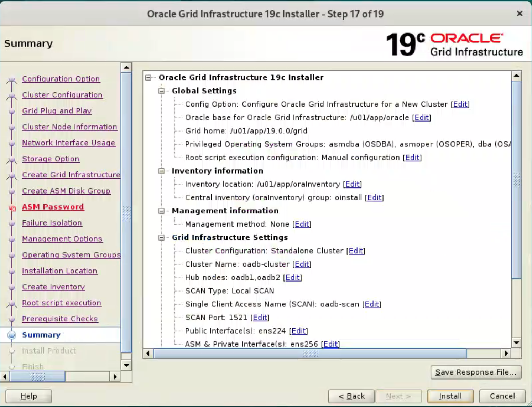Open Network Interface Usage step
This screenshot has height=407, width=532.
69,143
